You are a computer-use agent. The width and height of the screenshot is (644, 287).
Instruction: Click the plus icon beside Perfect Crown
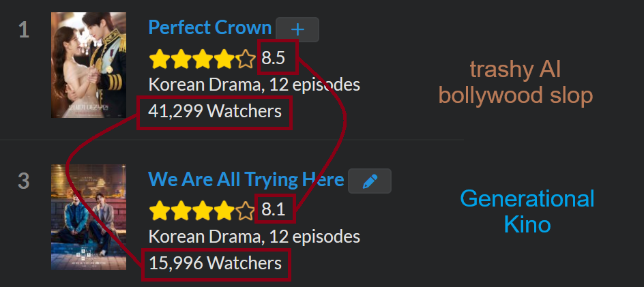297,29
